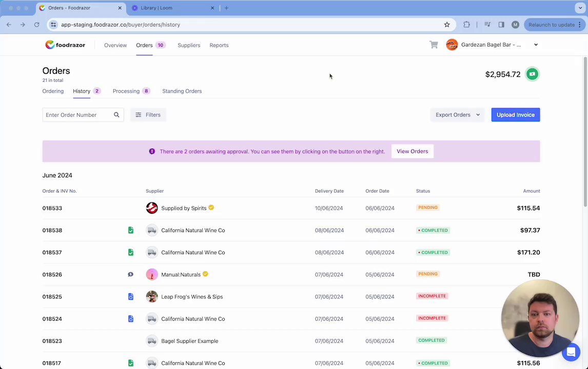This screenshot has width=588, height=369.
Task: Switch to the History tab
Action: point(82,91)
